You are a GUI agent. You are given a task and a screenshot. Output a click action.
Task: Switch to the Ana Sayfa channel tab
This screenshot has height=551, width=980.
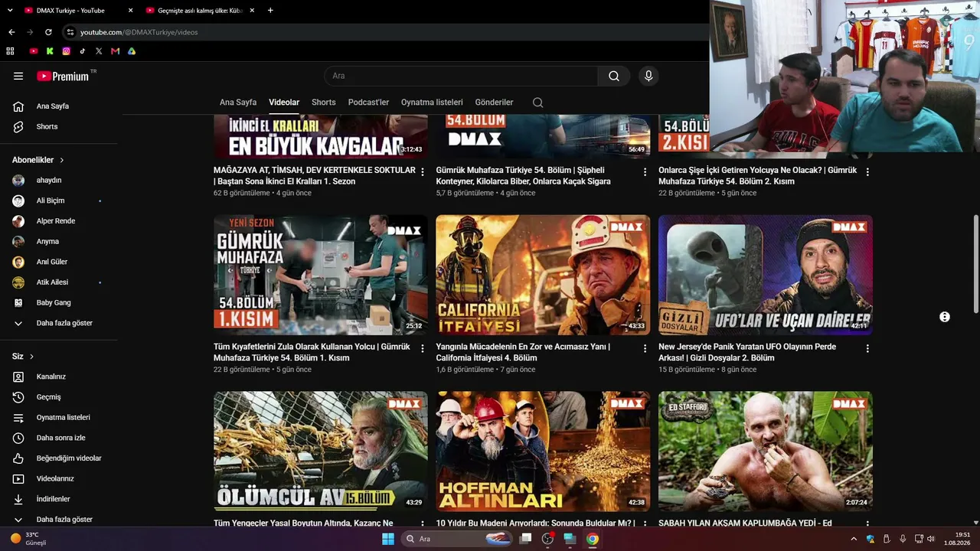pos(238,103)
